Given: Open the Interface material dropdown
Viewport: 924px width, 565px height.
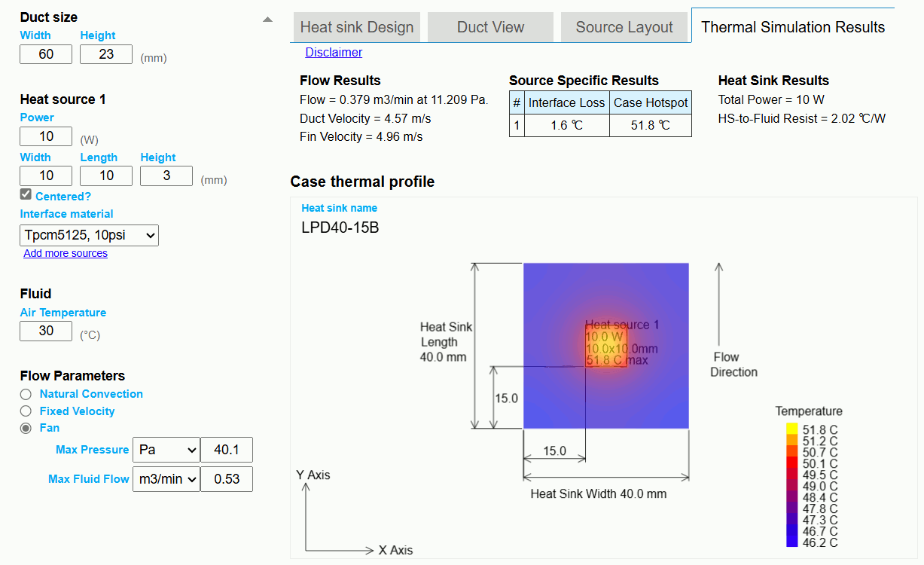Looking at the screenshot, I should (x=88, y=235).
